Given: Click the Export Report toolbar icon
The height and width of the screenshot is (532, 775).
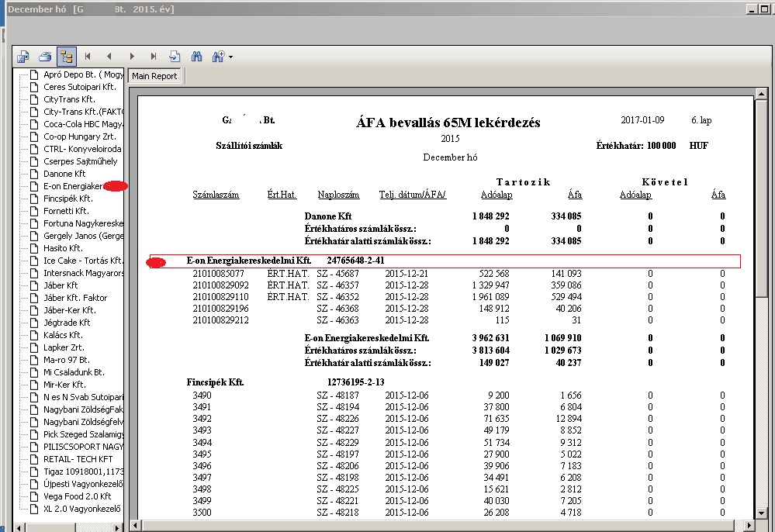Looking at the screenshot, I should 22,57.
